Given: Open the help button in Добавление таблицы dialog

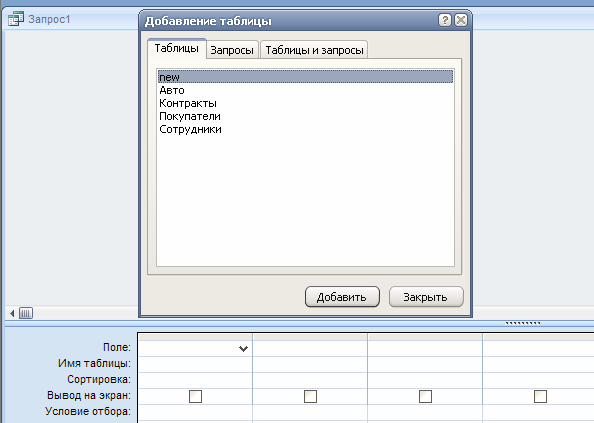Looking at the screenshot, I should pos(445,20).
